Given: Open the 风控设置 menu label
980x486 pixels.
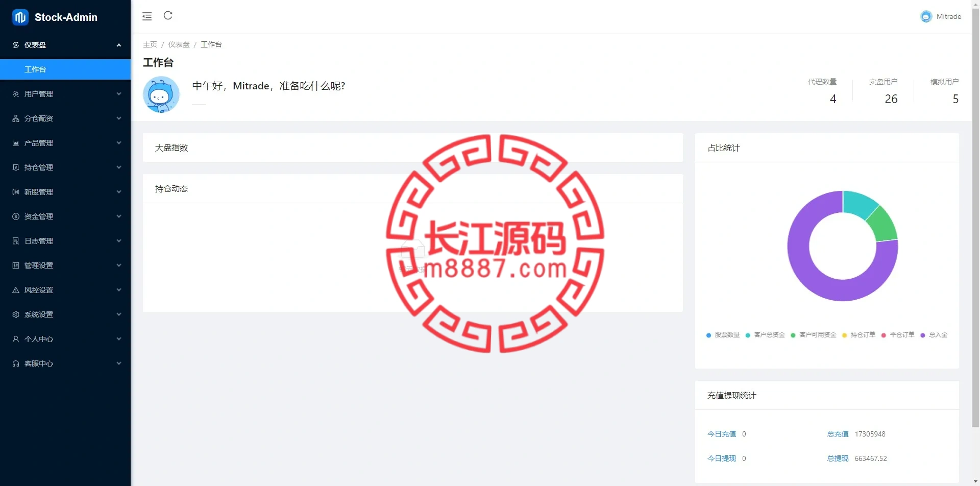Looking at the screenshot, I should [39, 290].
